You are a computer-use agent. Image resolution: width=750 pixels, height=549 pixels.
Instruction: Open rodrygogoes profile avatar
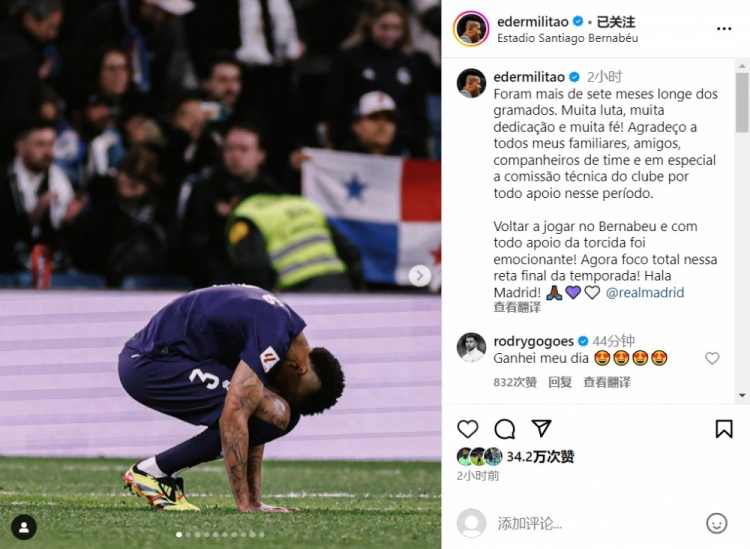coord(471,347)
